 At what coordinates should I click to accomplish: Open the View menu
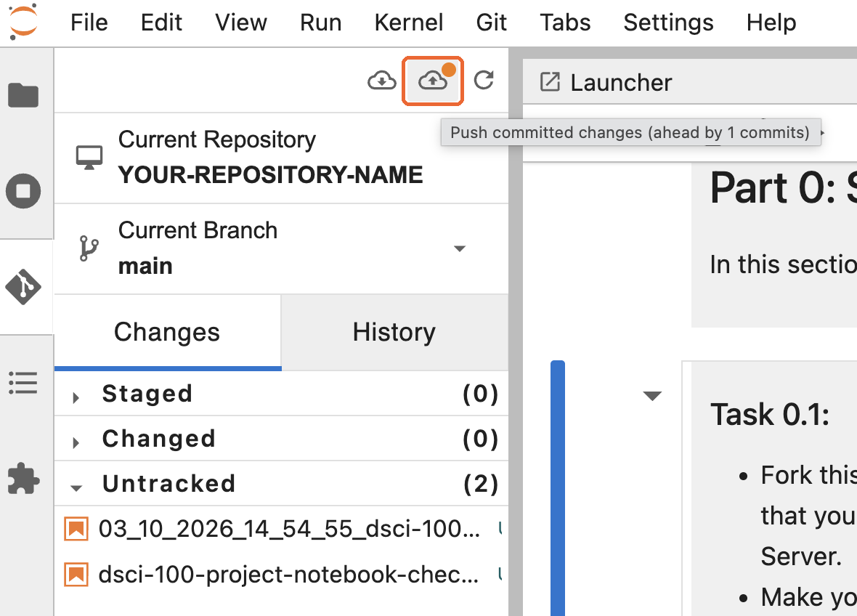coord(241,23)
